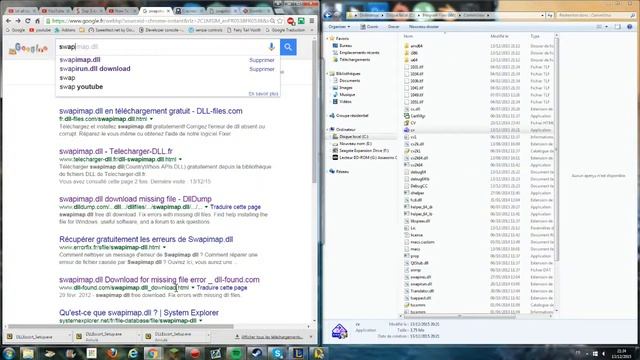
Task: Click the Chrome back arrow
Action: click(x=8, y=21)
